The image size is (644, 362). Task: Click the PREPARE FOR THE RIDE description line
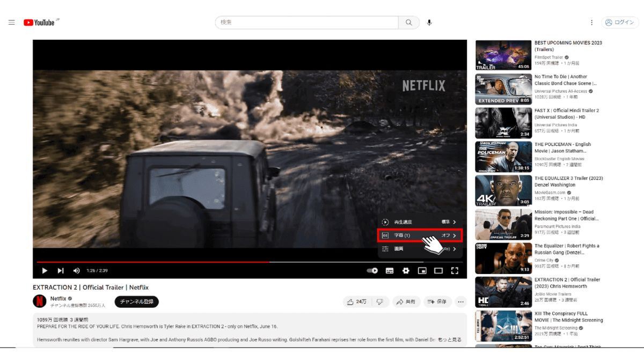pos(157,326)
